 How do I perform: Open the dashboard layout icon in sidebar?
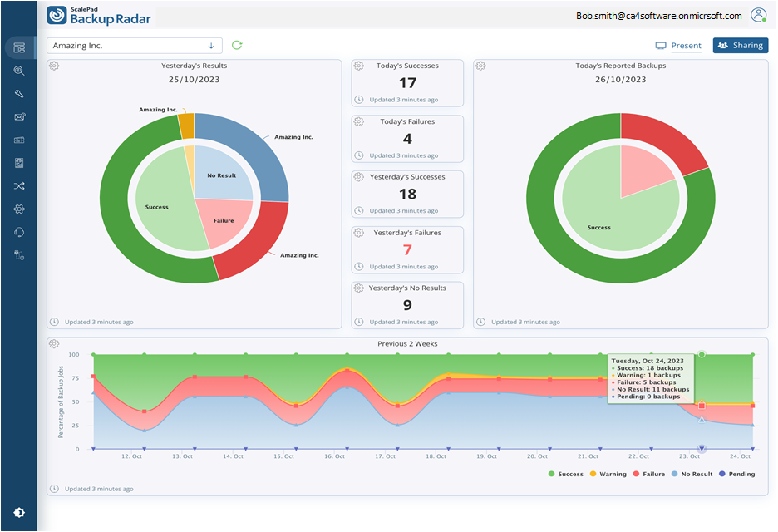pyautogui.click(x=19, y=47)
